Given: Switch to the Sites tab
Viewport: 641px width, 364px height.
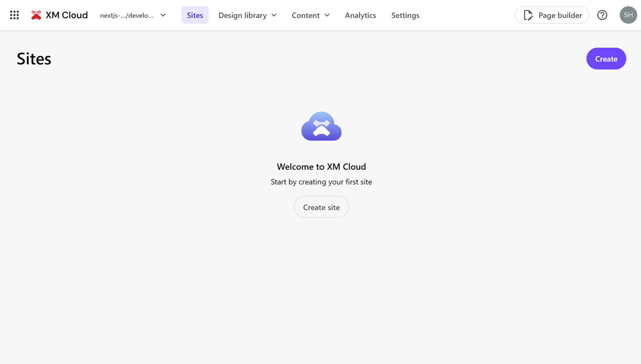Looking at the screenshot, I should click(x=195, y=15).
